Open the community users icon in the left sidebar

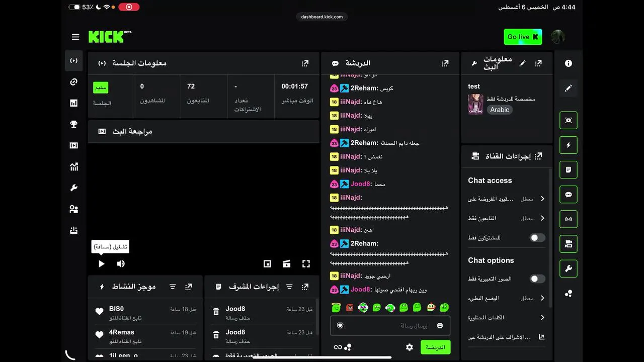tap(74, 209)
